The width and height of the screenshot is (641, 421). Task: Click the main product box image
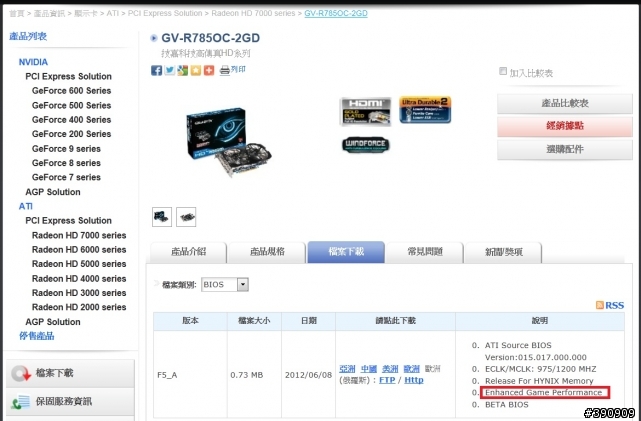(x=229, y=141)
